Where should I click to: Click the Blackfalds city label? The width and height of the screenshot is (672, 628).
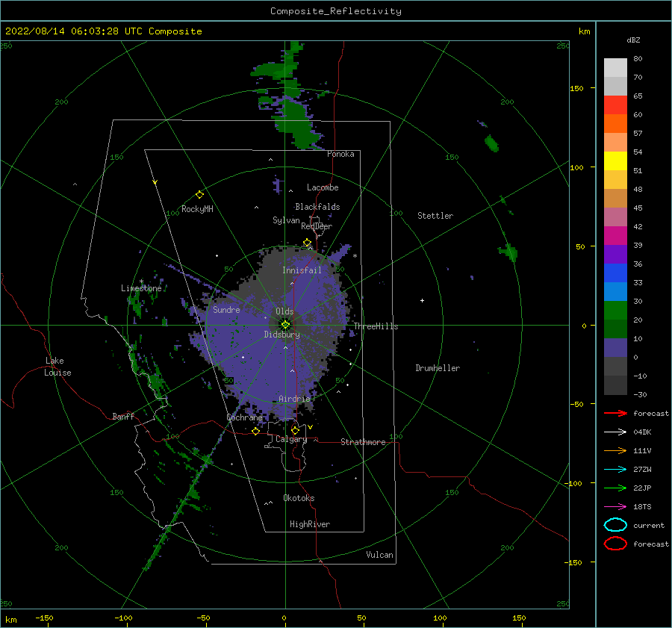317,207
